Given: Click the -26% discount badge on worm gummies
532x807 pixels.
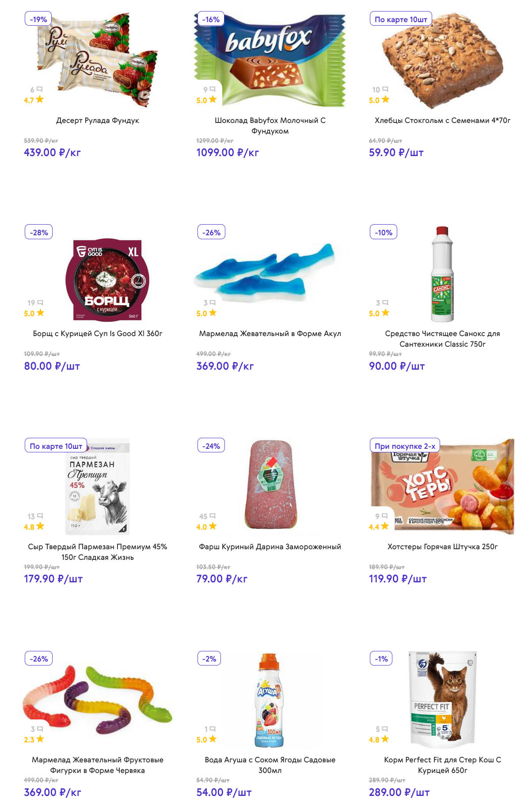Looking at the screenshot, I should [39, 659].
